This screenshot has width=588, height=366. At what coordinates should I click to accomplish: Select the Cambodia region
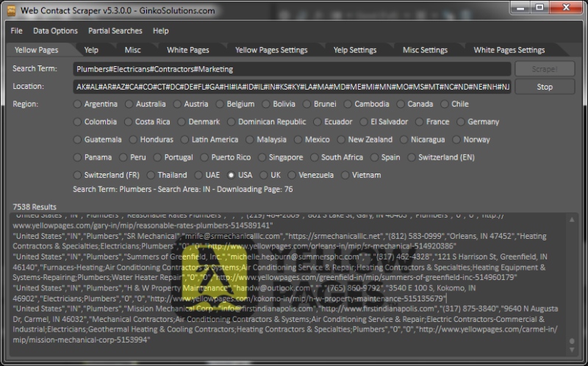(x=367, y=104)
